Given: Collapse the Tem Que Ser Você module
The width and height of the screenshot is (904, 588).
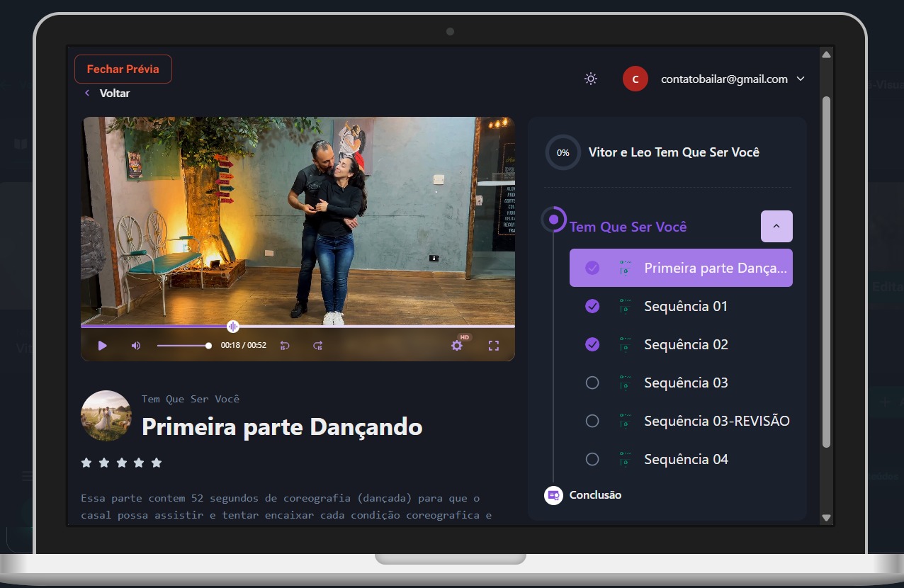Looking at the screenshot, I should click(x=776, y=226).
